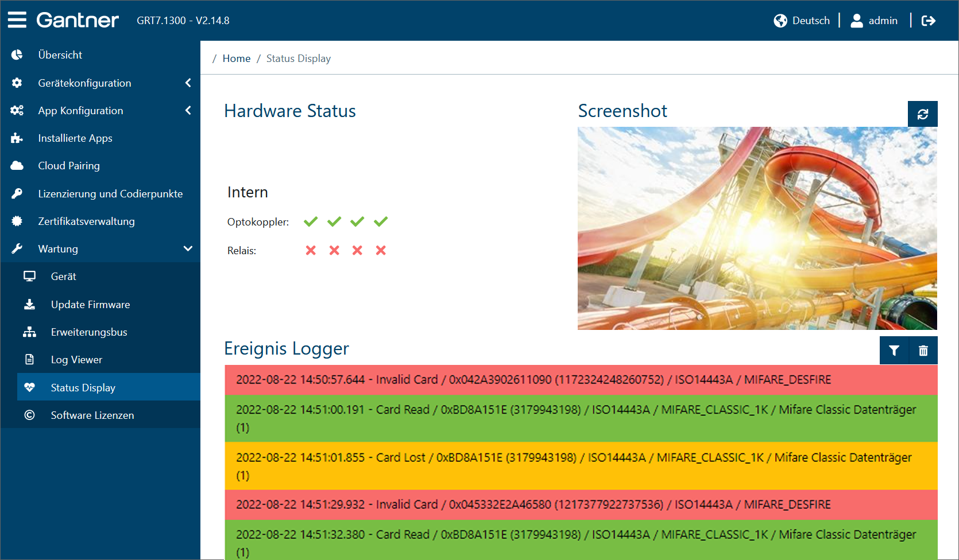Select the 14:50:57.644 Invalid Card entry
This screenshot has width=959, height=560.
pos(581,380)
